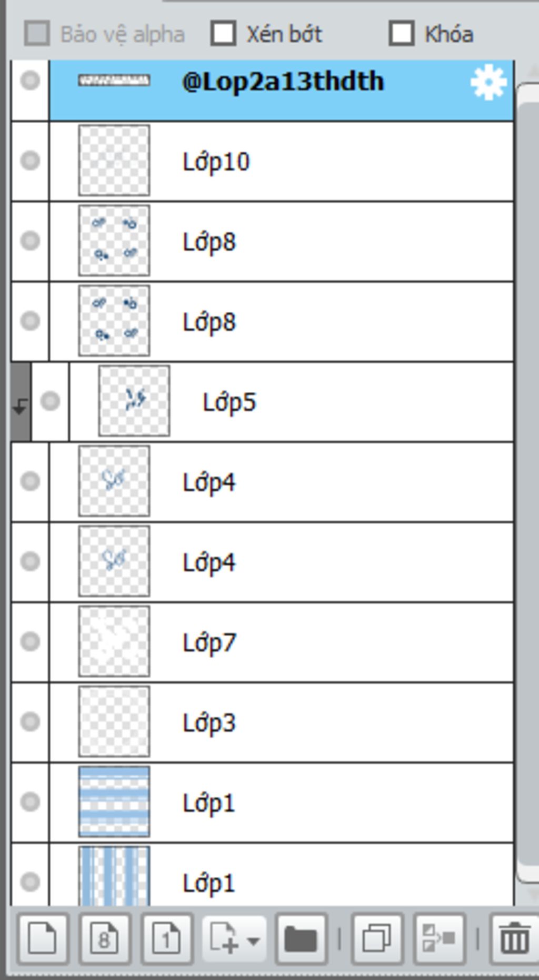Image resolution: width=539 pixels, height=980 pixels.
Task: Create a new layer folder
Action: pos(301,939)
